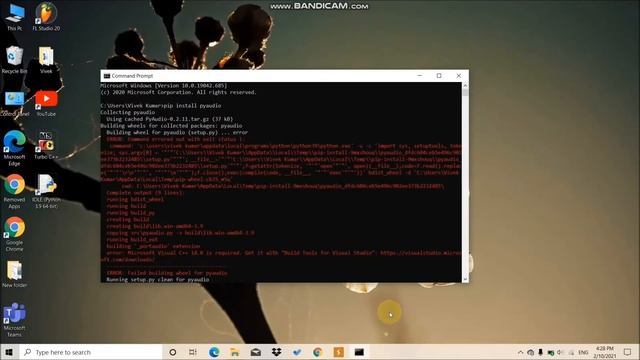Select Microsoft Teams desktop shortcut
640x360 pixels.
14,320
